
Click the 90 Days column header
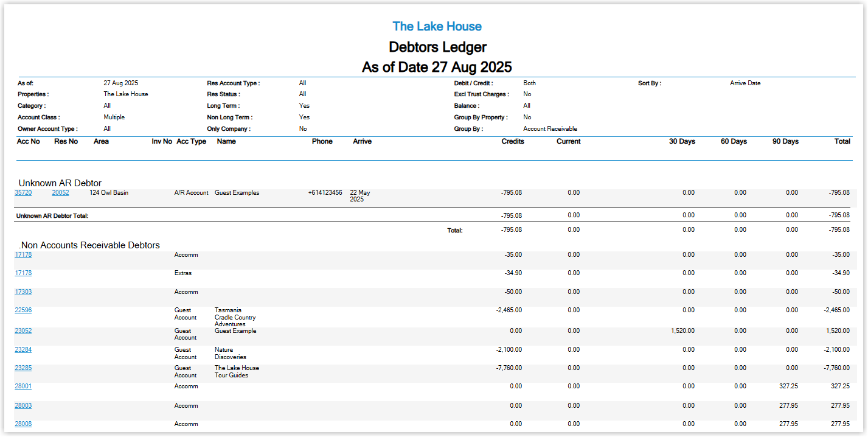(x=785, y=141)
